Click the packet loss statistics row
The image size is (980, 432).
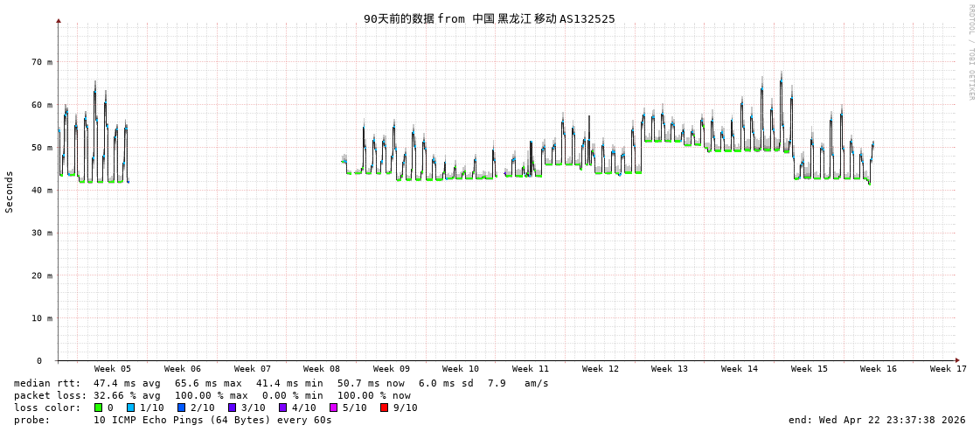pos(212,395)
